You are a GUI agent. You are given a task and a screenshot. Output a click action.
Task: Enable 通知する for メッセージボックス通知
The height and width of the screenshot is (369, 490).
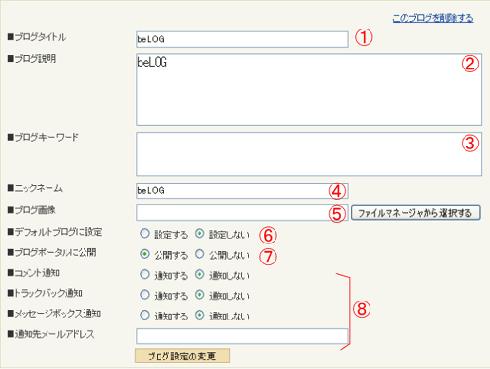(145, 315)
